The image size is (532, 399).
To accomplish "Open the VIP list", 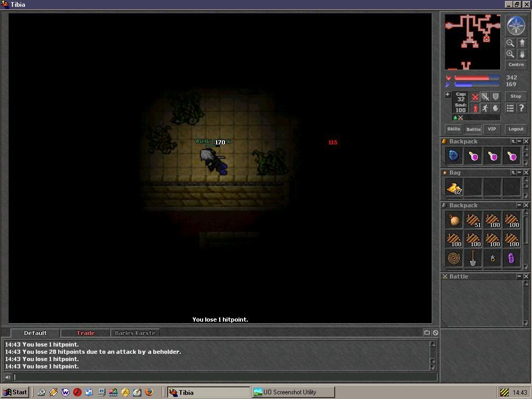I will click(492, 129).
